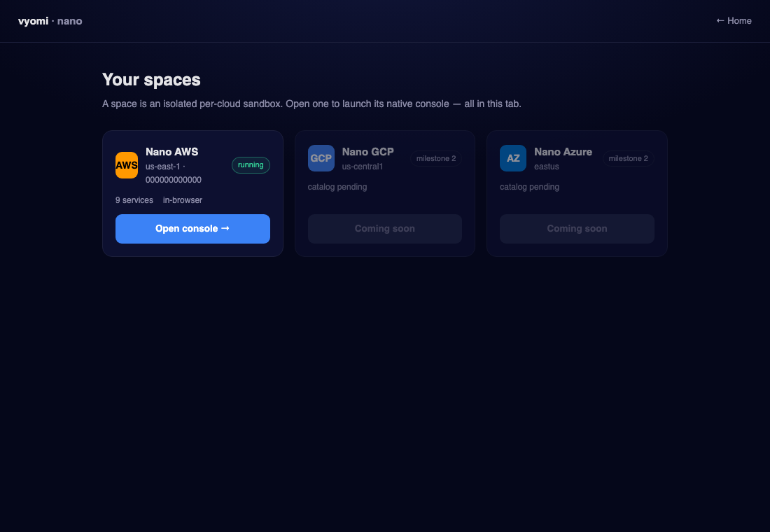This screenshot has width=770, height=532.
Task: Click Coming soon button on Nano Azure card
Action: coord(577,228)
